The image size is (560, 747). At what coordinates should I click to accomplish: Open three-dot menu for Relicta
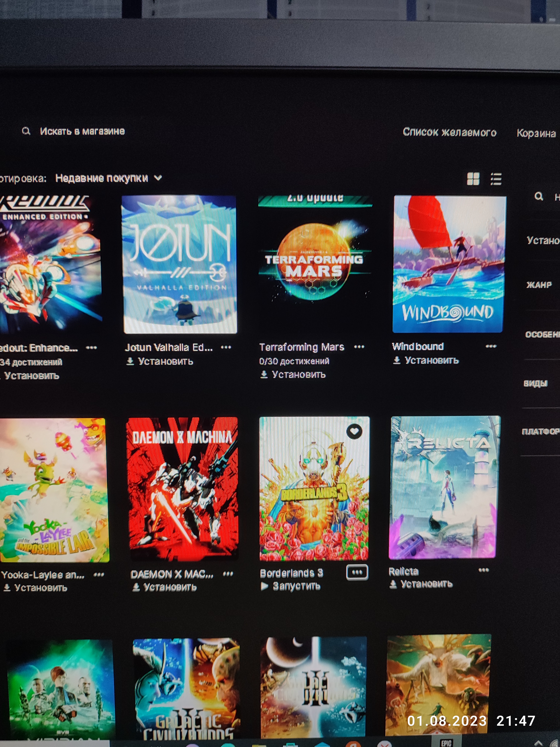(x=484, y=570)
